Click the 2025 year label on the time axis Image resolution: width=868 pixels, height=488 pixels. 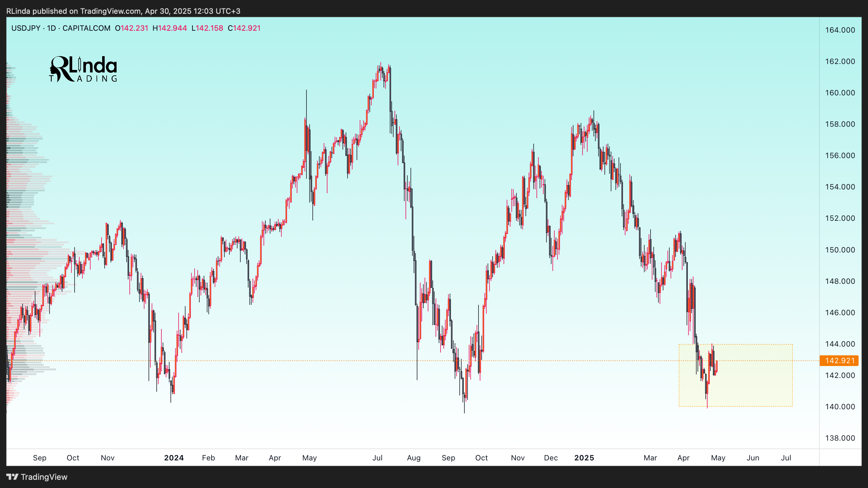click(x=584, y=458)
